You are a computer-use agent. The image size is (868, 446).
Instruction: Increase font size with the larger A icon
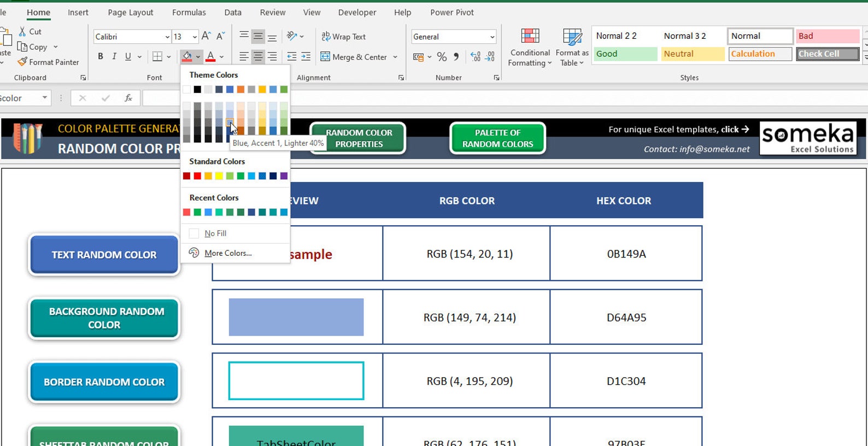coord(206,36)
